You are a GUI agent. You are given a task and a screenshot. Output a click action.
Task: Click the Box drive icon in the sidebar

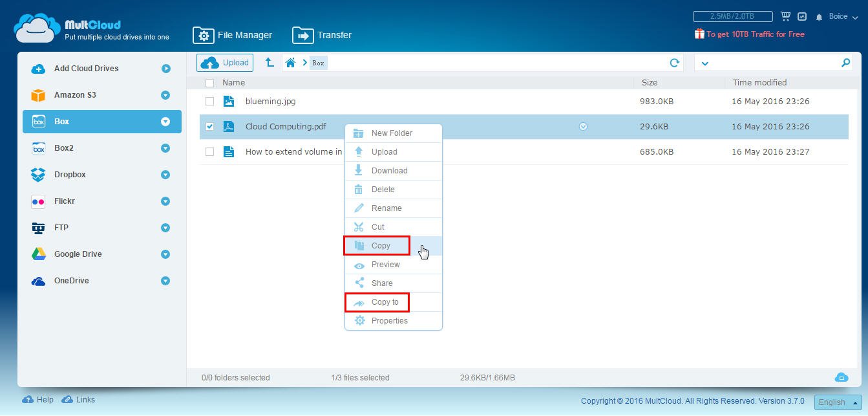pos(39,122)
